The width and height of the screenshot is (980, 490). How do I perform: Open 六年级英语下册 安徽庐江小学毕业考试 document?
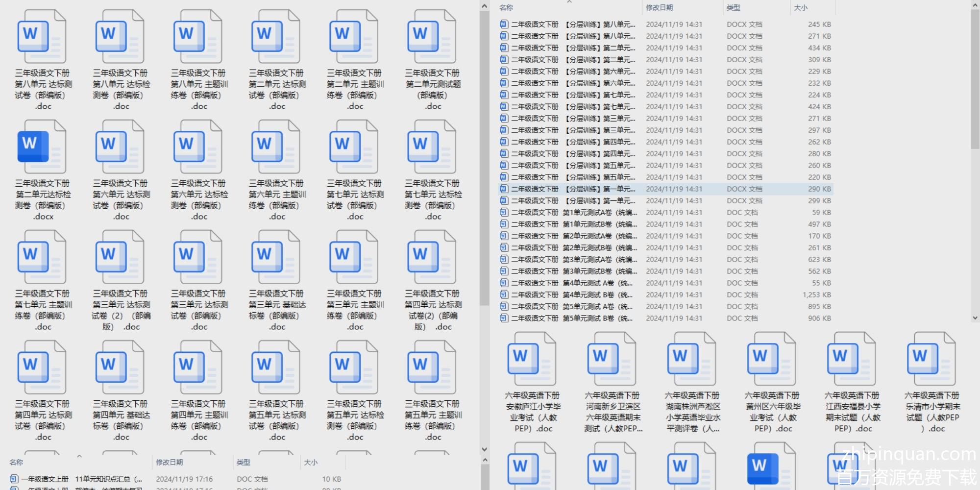(532, 359)
